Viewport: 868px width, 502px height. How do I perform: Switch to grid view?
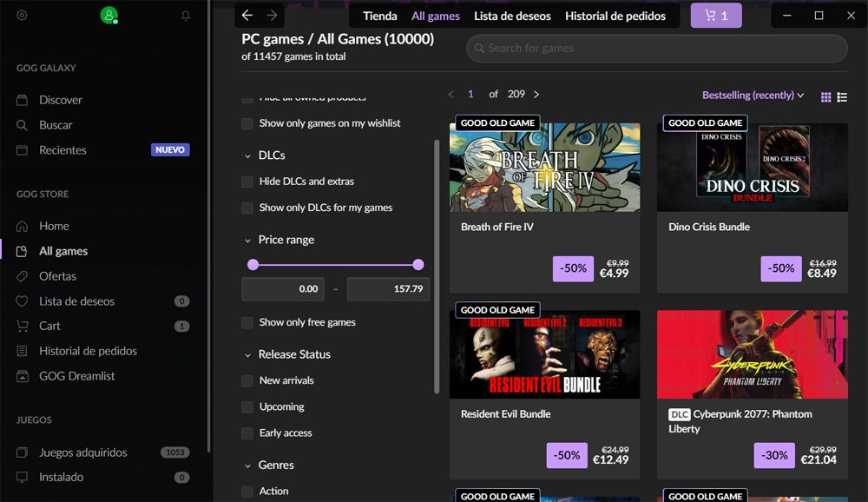(826, 97)
